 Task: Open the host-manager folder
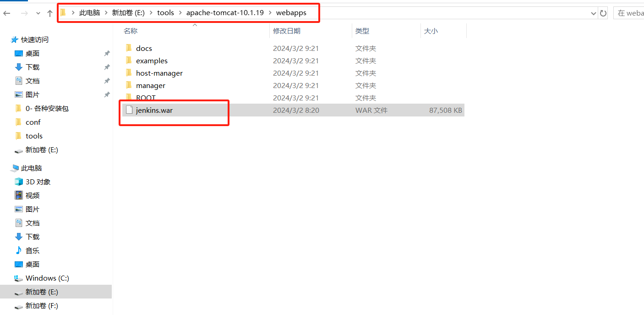(159, 73)
